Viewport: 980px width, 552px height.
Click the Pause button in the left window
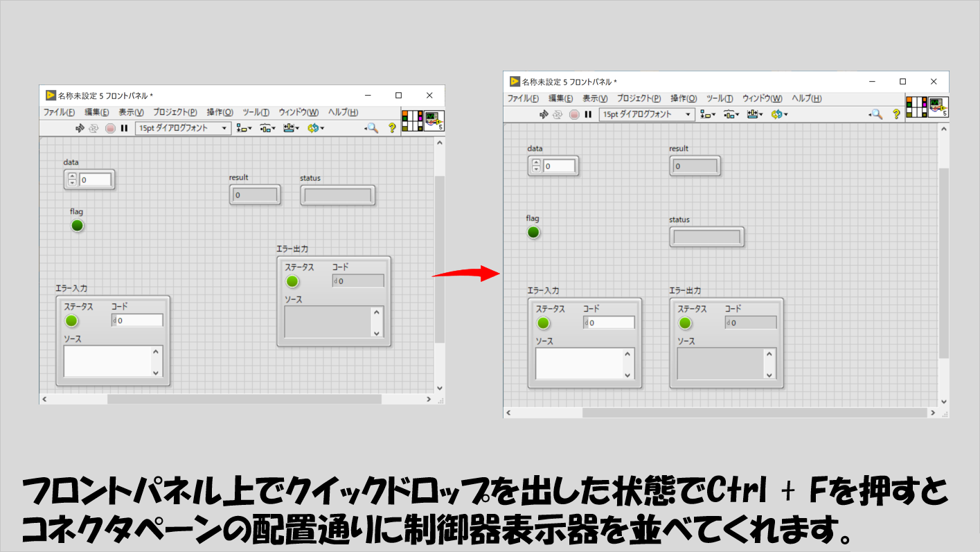[x=125, y=128]
